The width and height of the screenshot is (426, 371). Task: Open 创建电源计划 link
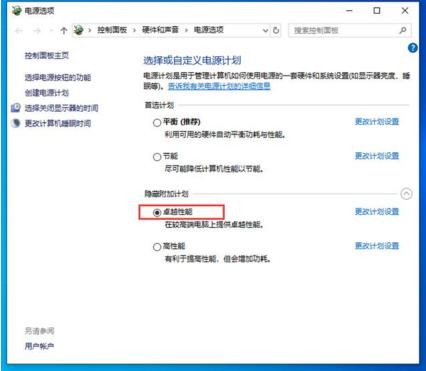point(47,93)
